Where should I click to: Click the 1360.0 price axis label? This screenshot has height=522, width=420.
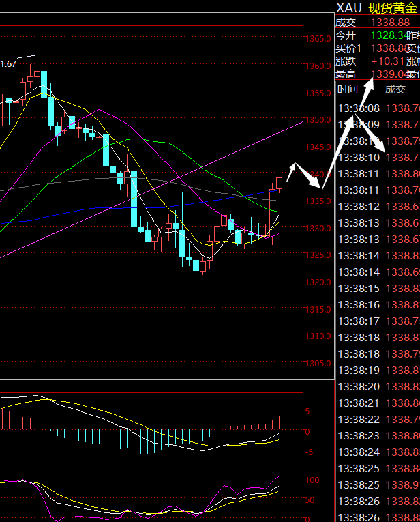coord(318,66)
